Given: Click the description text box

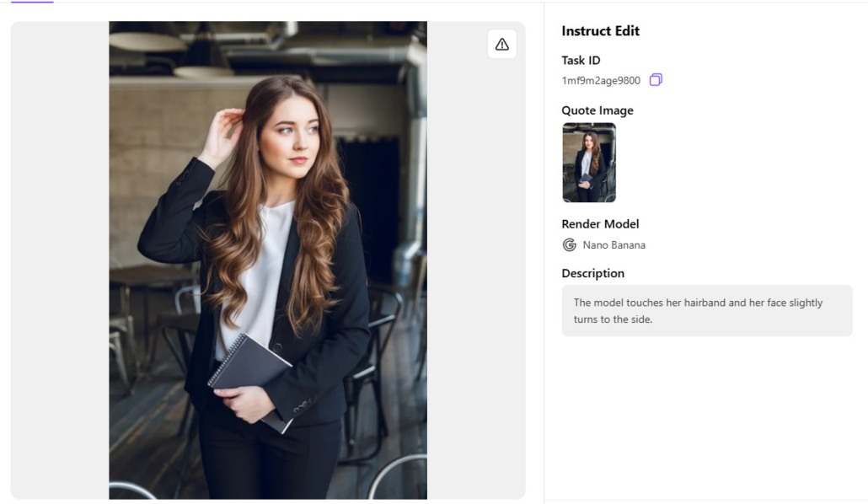Looking at the screenshot, I should tap(706, 310).
